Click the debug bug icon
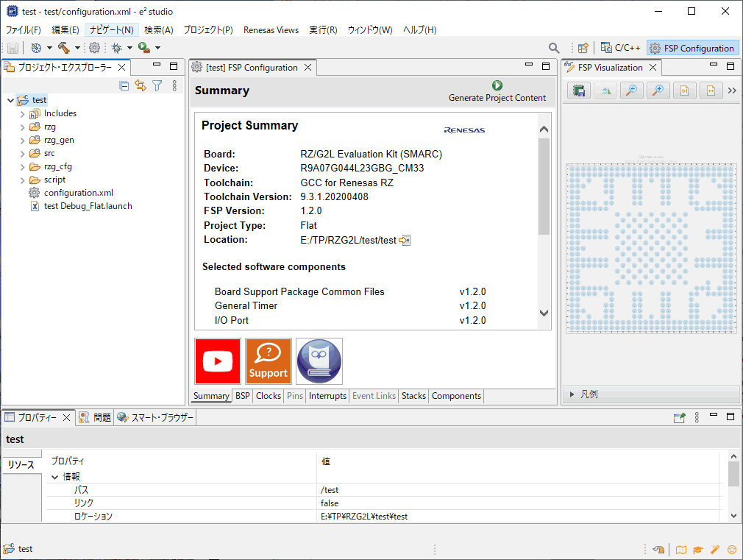This screenshot has width=743, height=560. [x=116, y=47]
